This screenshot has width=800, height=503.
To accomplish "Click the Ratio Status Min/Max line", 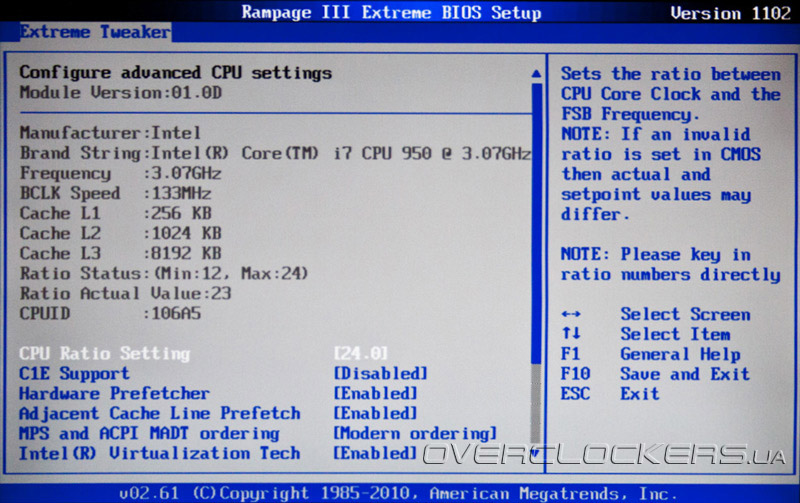I will tap(164, 273).
